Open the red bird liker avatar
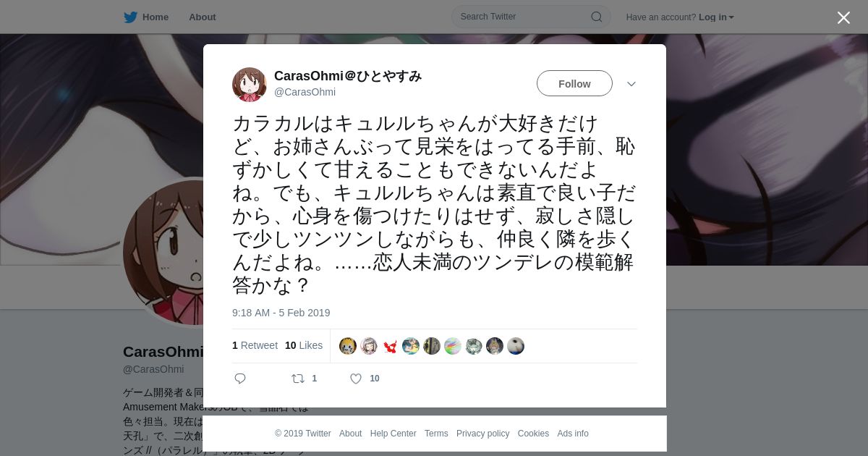Screen dimensions: 868x456 tap(390, 346)
